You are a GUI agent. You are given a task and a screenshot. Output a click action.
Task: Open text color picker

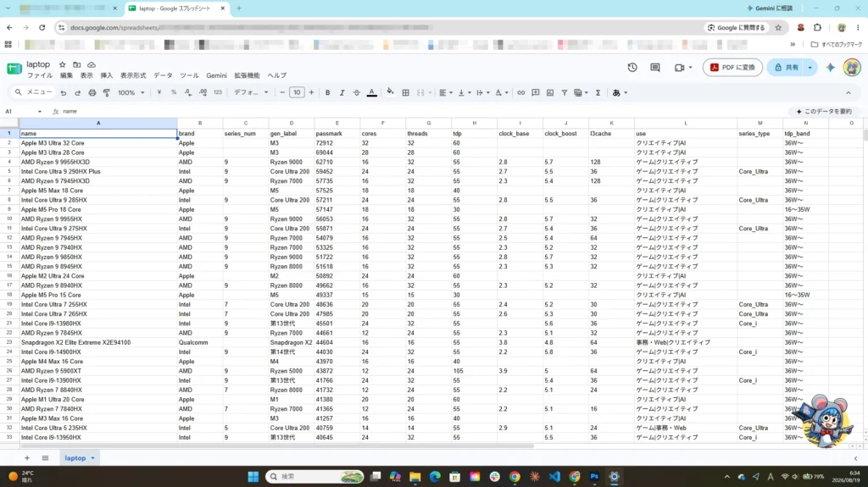pyautogui.click(x=371, y=93)
